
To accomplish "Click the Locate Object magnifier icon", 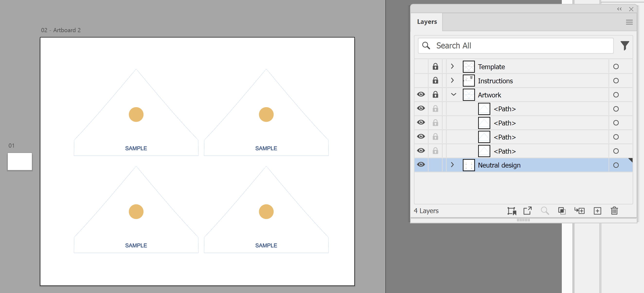I will [x=545, y=211].
